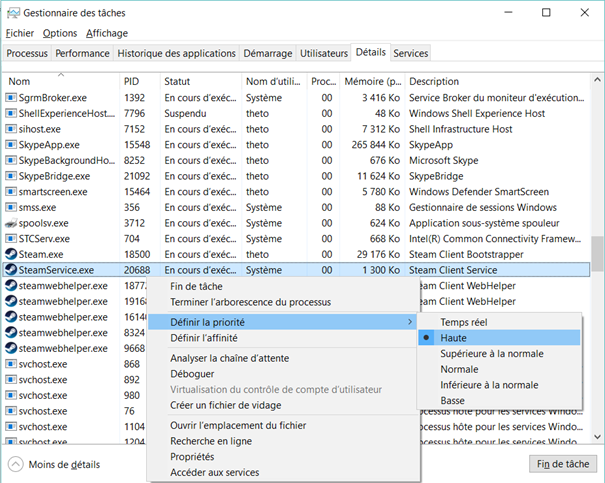Sort by the Statut column header
The height and width of the screenshot is (483, 605).
(201, 81)
